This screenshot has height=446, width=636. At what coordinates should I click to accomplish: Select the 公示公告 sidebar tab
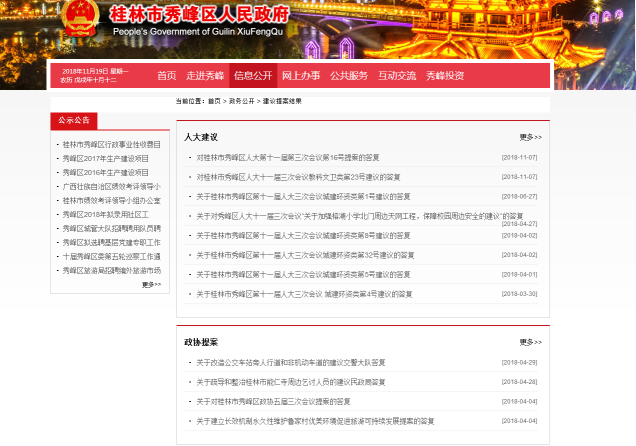coord(74,120)
